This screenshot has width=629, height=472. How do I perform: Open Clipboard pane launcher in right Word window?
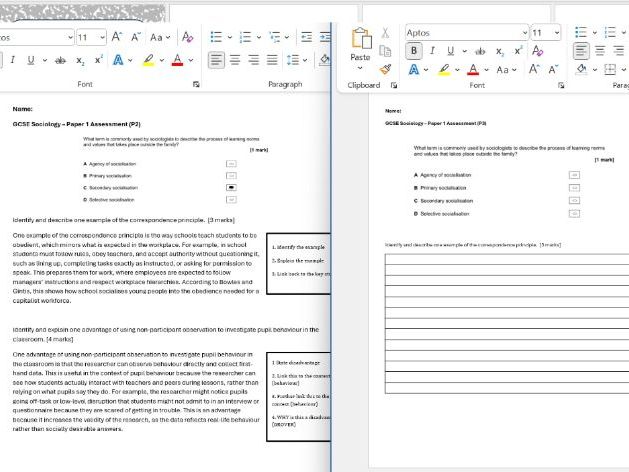(x=394, y=85)
